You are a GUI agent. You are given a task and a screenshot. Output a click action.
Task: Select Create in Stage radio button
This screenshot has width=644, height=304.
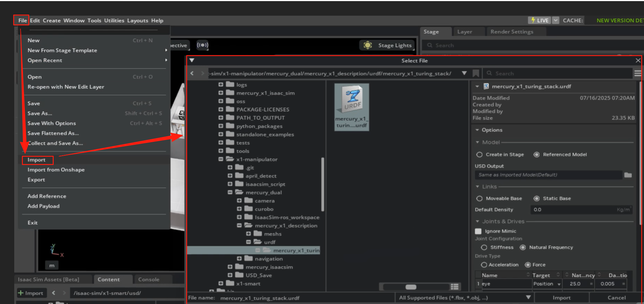click(x=479, y=155)
